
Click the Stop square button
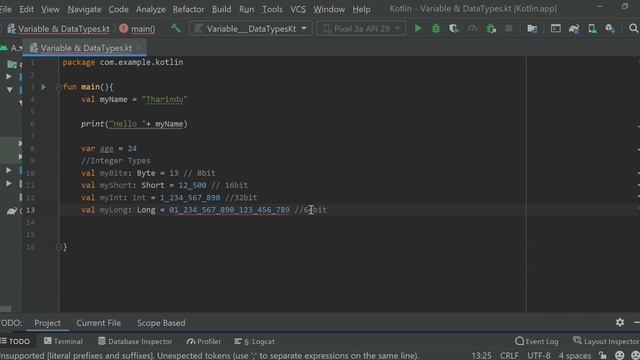[x=509, y=28]
